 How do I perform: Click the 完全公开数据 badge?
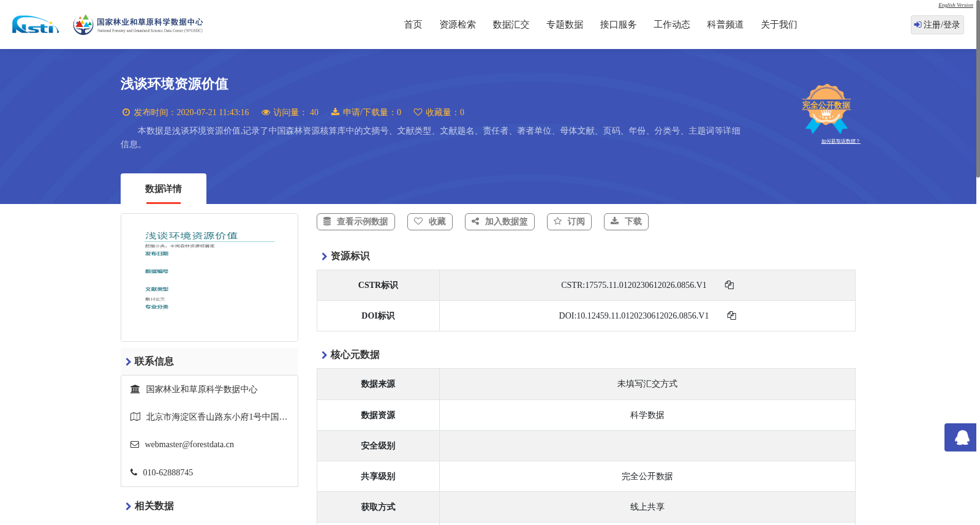point(826,108)
